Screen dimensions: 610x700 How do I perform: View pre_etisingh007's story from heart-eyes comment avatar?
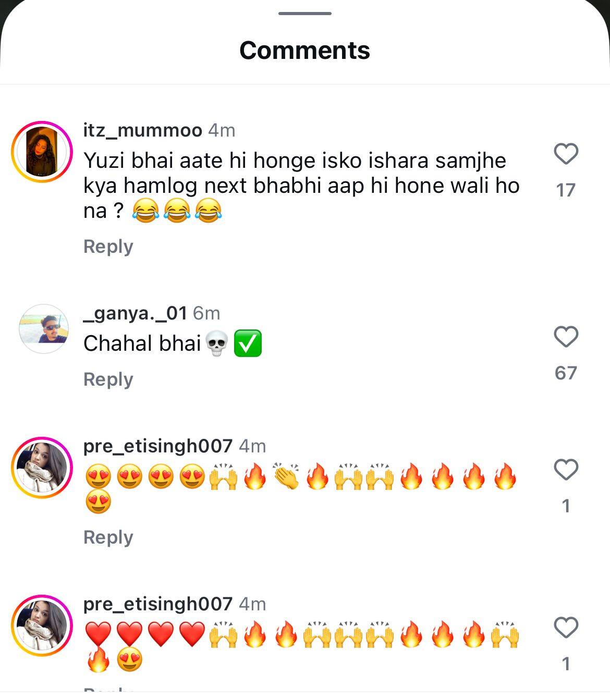[x=42, y=468]
